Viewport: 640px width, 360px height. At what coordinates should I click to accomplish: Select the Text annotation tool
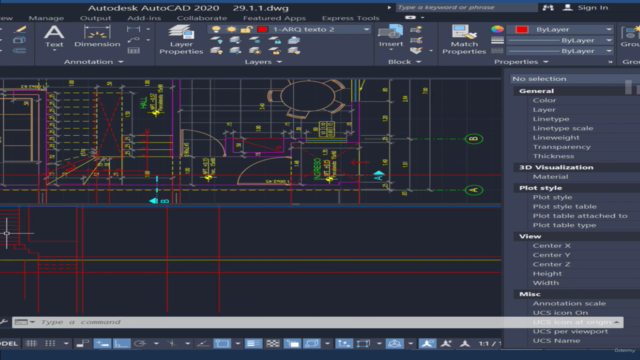point(54,36)
